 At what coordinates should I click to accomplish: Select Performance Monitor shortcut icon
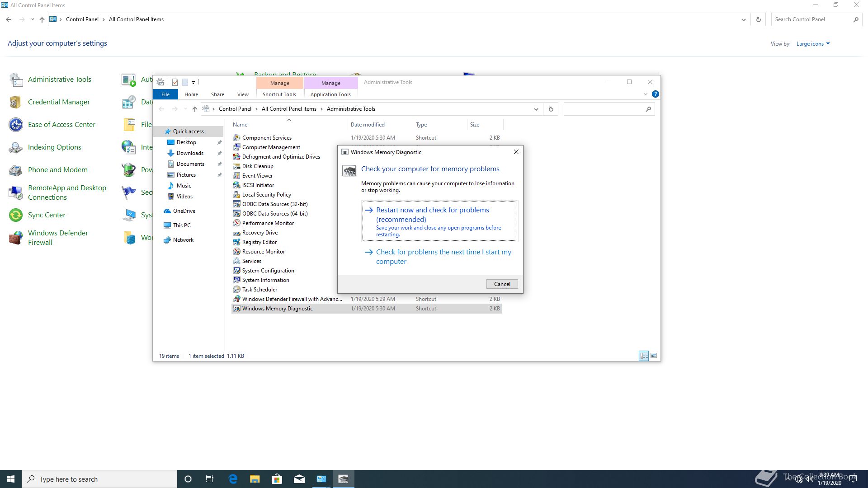click(x=236, y=223)
